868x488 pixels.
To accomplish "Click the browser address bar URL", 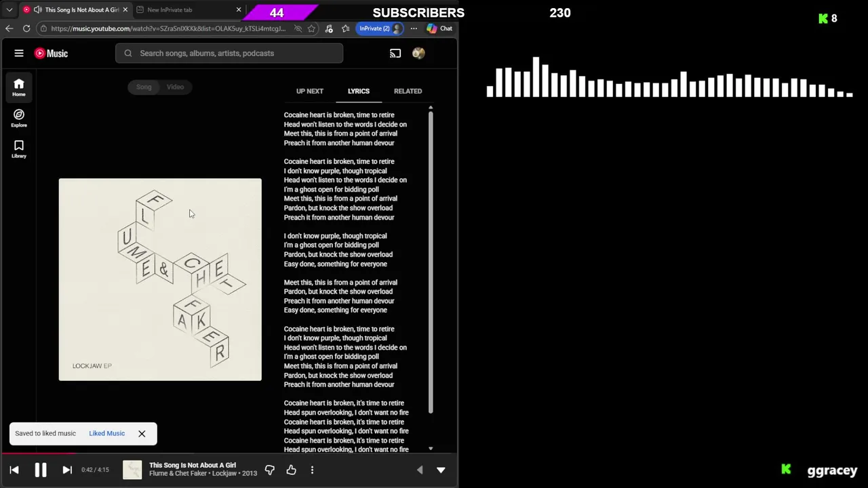I will [x=168, y=28].
